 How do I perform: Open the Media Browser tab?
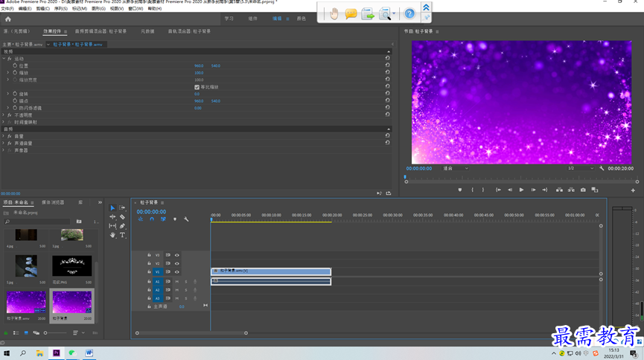53,202
